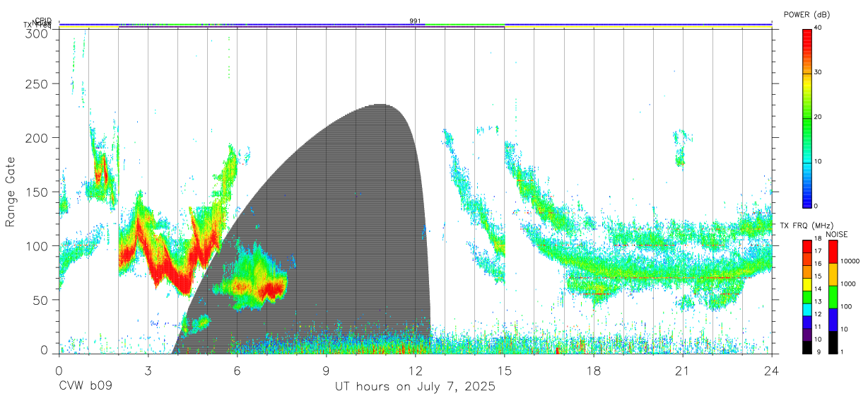
Task: Click the 'UT hours on July 7, 2025' label
Action: [x=415, y=387]
